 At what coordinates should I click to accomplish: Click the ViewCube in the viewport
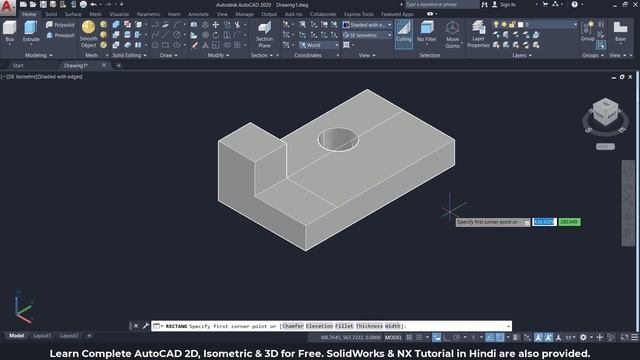pyautogui.click(x=605, y=112)
